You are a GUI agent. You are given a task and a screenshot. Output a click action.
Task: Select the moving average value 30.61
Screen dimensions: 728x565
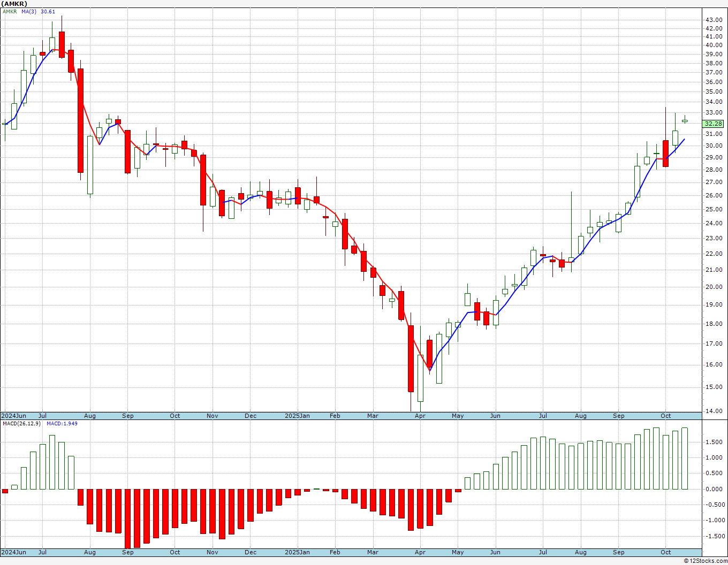point(48,12)
